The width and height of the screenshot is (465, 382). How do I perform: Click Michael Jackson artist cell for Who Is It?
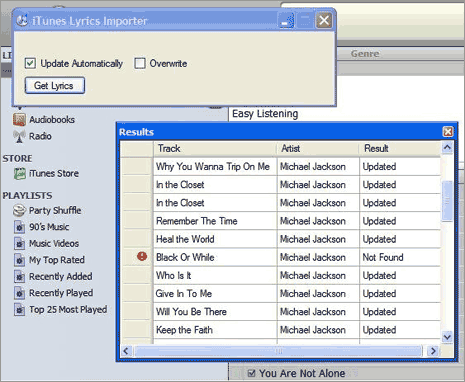click(x=318, y=275)
